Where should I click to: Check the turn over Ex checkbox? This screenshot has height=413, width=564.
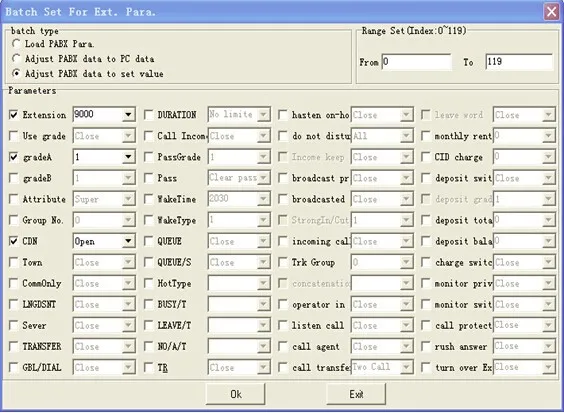pyautogui.click(x=426, y=368)
